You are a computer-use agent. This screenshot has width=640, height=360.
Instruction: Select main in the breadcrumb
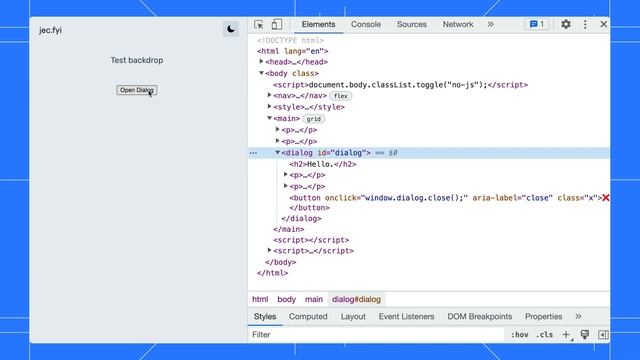pyautogui.click(x=314, y=299)
